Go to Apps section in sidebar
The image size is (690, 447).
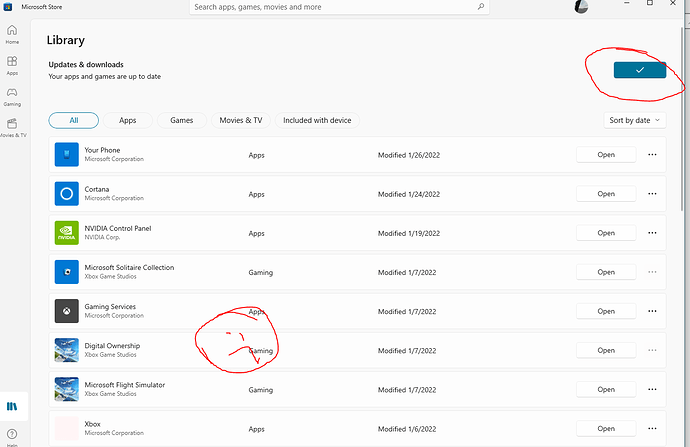pyautogui.click(x=12, y=65)
